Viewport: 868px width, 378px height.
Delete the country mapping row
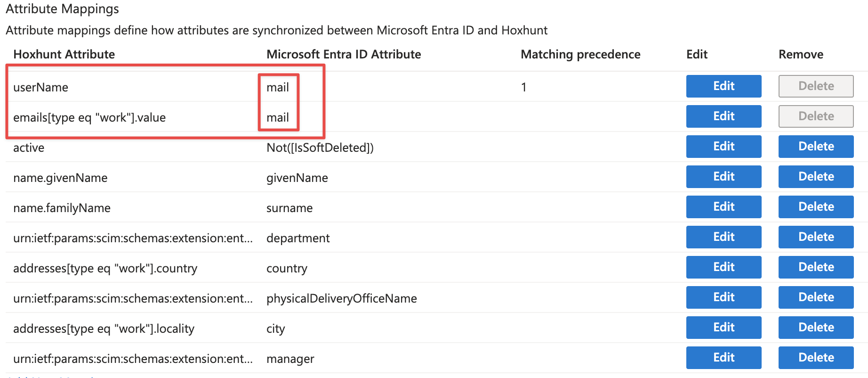816,267
